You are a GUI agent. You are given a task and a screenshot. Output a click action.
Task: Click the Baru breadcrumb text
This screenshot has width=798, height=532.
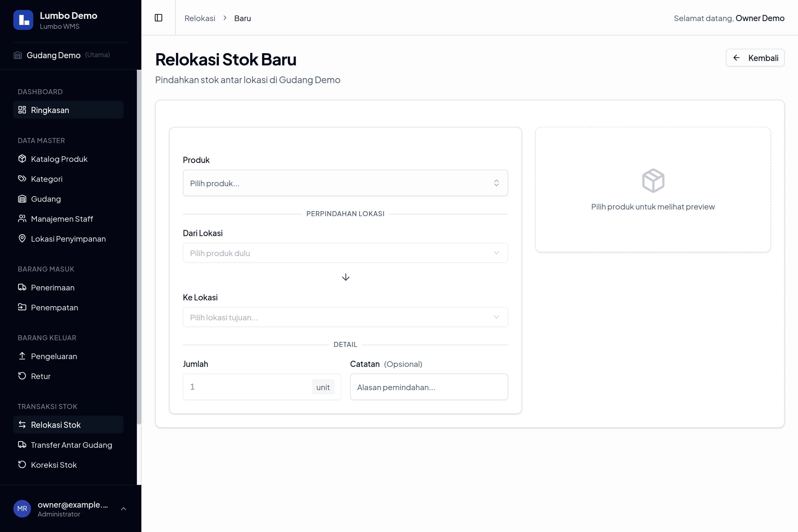(243, 18)
